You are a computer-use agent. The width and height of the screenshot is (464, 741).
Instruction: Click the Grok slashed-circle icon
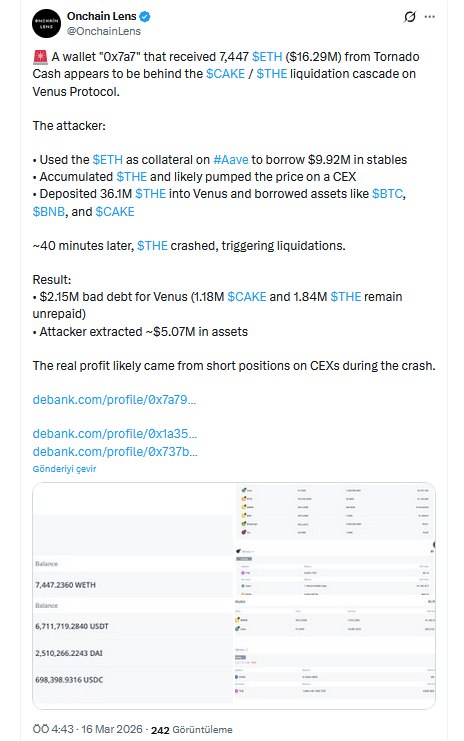pyautogui.click(x=410, y=17)
